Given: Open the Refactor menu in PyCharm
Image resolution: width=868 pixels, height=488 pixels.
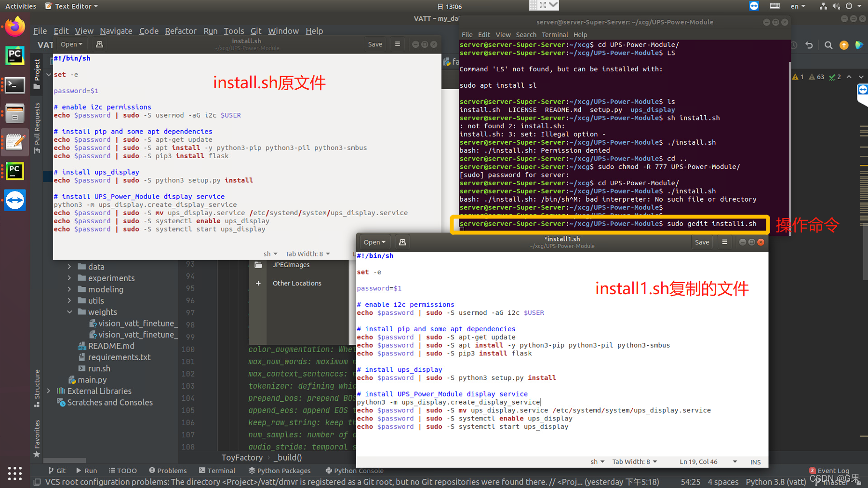Looking at the screenshot, I should tap(181, 31).
